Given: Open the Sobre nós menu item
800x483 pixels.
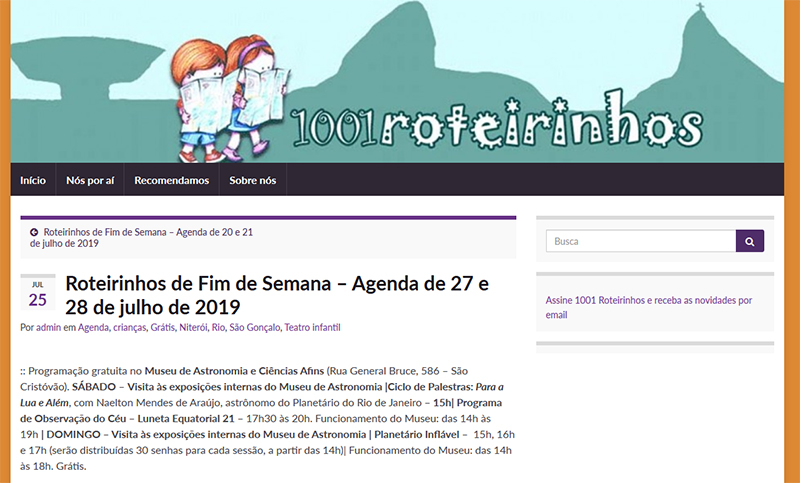Looking at the screenshot, I should click(x=253, y=180).
